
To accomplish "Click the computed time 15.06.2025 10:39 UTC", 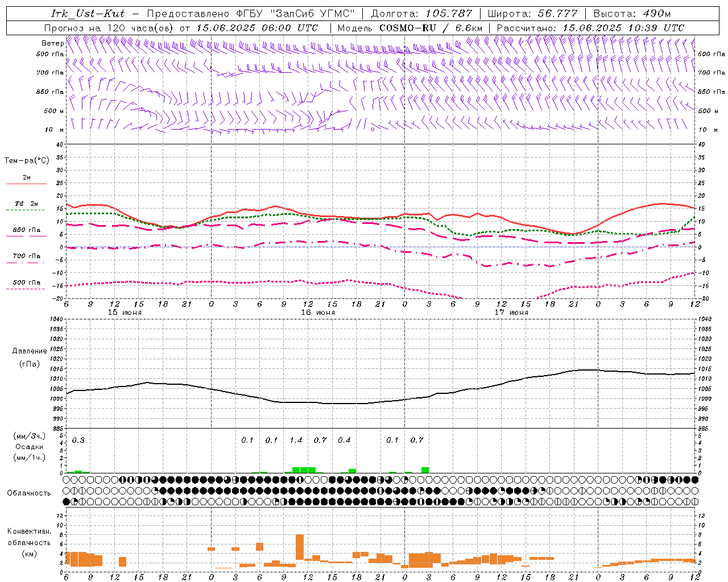I will tap(623, 28).
